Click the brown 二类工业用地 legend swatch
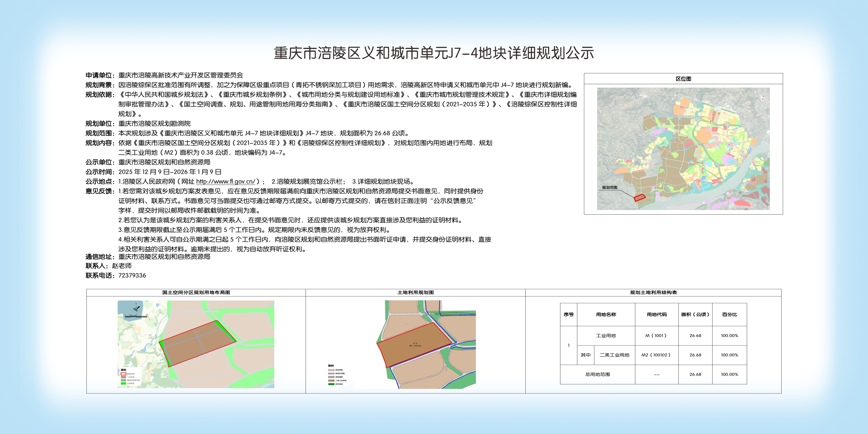This screenshot has width=868, height=434. click(x=331, y=381)
